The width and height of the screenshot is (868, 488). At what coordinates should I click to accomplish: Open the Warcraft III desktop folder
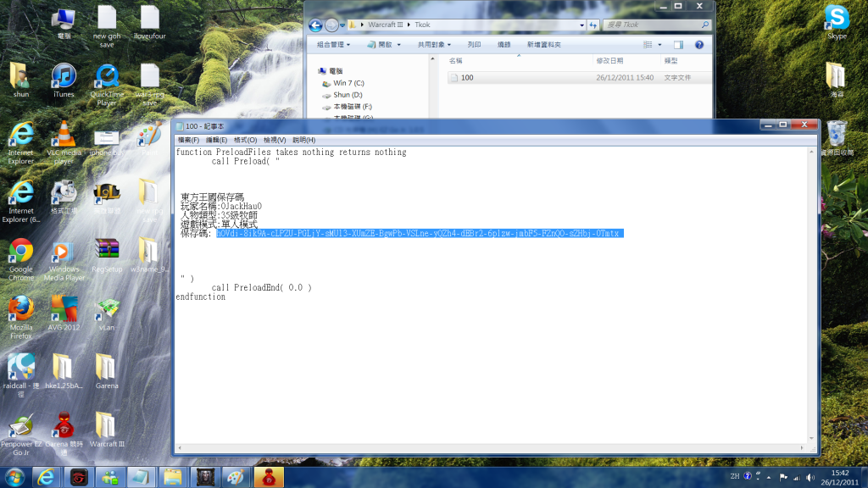tap(107, 430)
